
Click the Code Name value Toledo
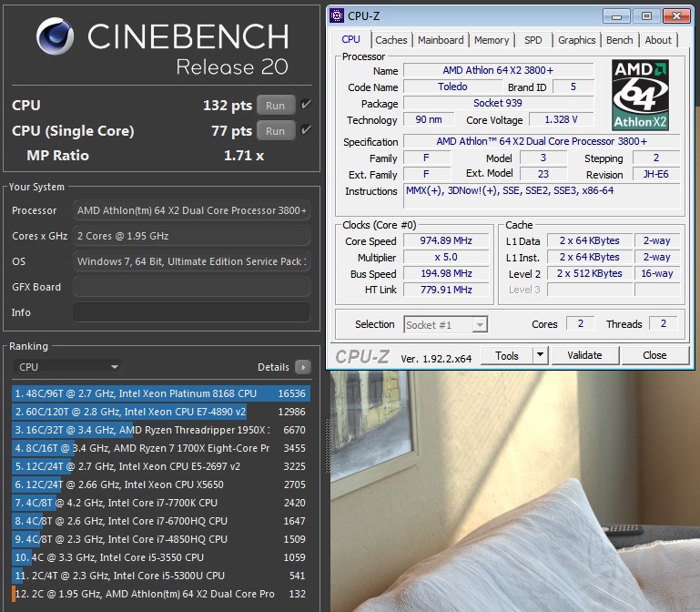tap(452, 87)
